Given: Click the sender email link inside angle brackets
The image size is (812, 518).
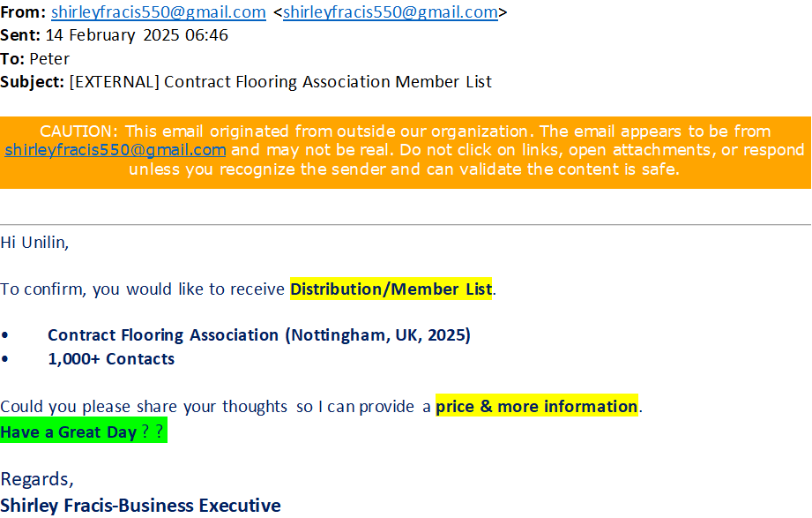Looking at the screenshot, I should click(x=391, y=12).
